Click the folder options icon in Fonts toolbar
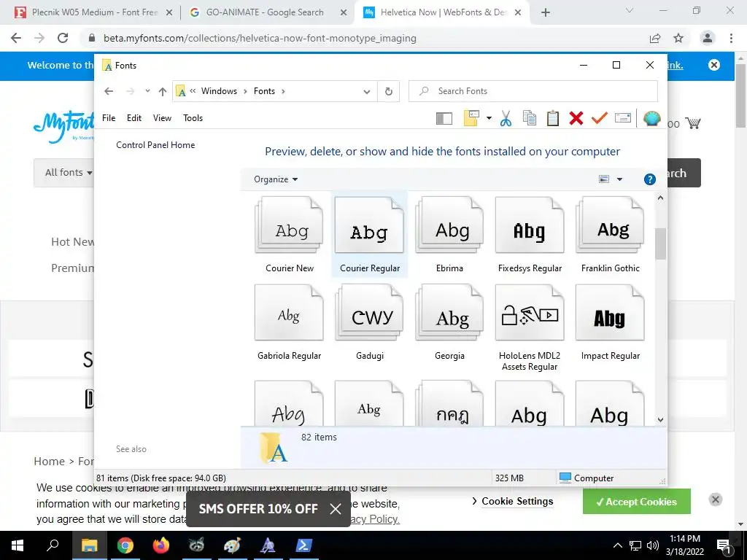Viewport: 747px width, 560px height. tap(471, 118)
